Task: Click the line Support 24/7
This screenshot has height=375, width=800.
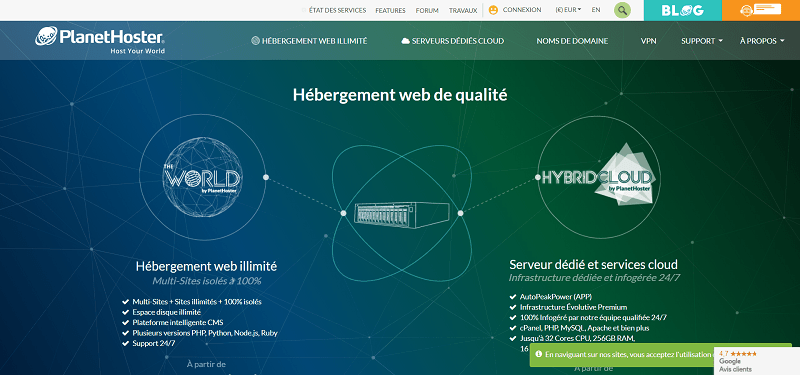Action: pyautogui.click(x=154, y=343)
